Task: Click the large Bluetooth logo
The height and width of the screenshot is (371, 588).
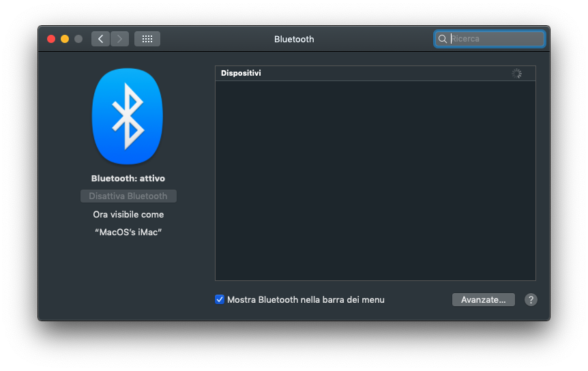Action: click(x=128, y=116)
